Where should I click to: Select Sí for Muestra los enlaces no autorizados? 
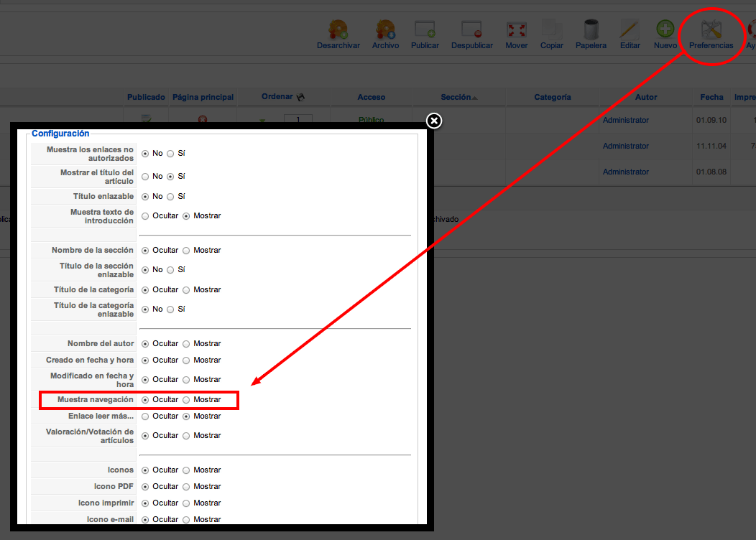(170, 154)
